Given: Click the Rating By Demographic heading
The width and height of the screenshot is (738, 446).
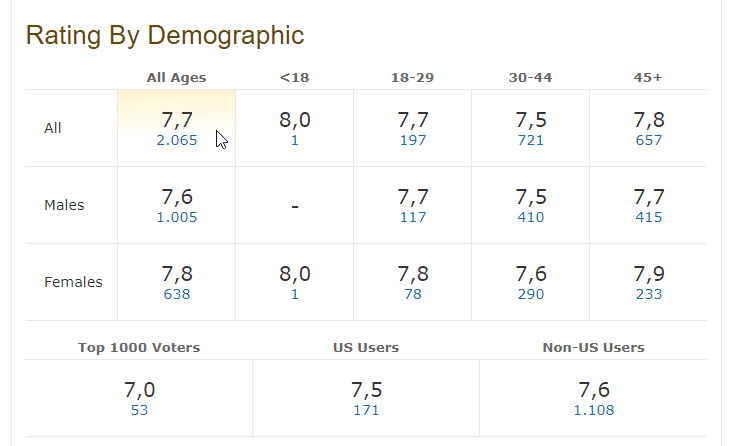Looking at the screenshot, I should (x=165, y=36).
